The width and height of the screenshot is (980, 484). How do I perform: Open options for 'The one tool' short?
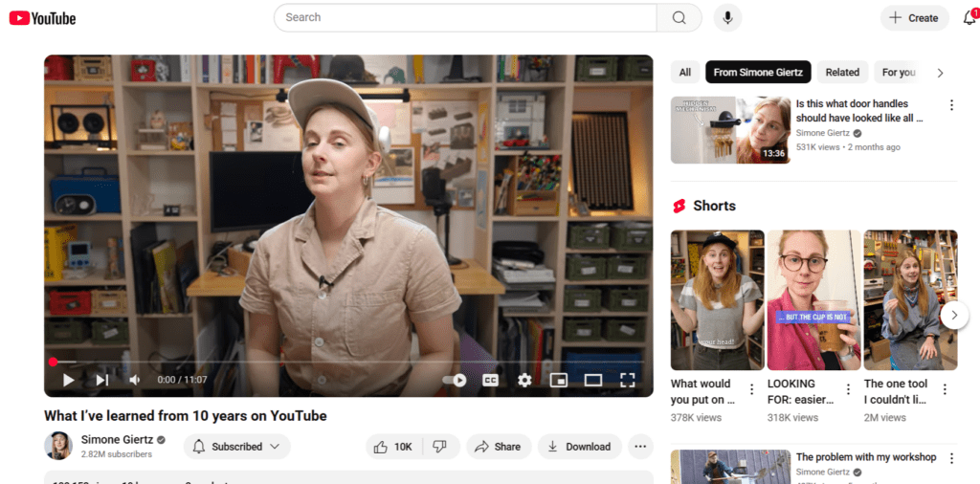(x=945, y=389)
